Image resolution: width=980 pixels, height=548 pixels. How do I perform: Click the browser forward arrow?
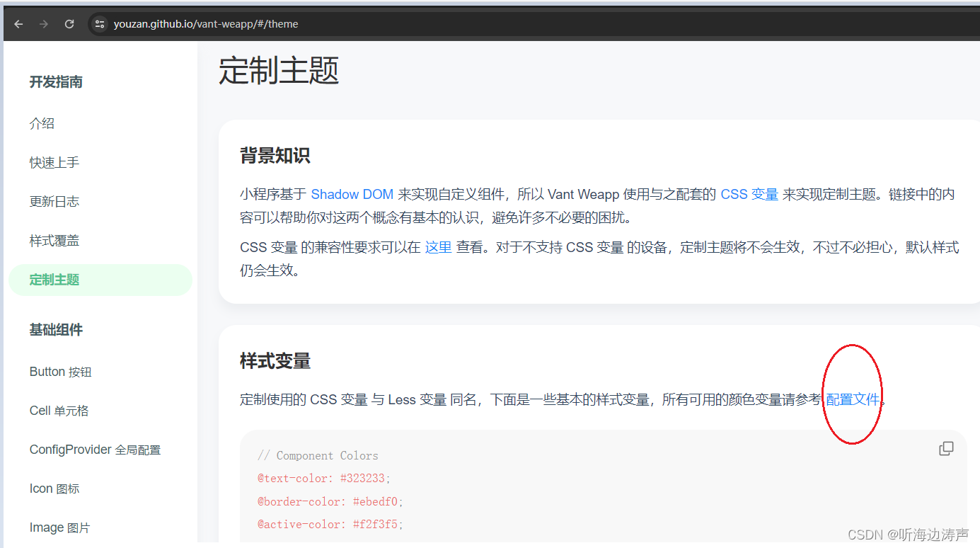[44, 24]
